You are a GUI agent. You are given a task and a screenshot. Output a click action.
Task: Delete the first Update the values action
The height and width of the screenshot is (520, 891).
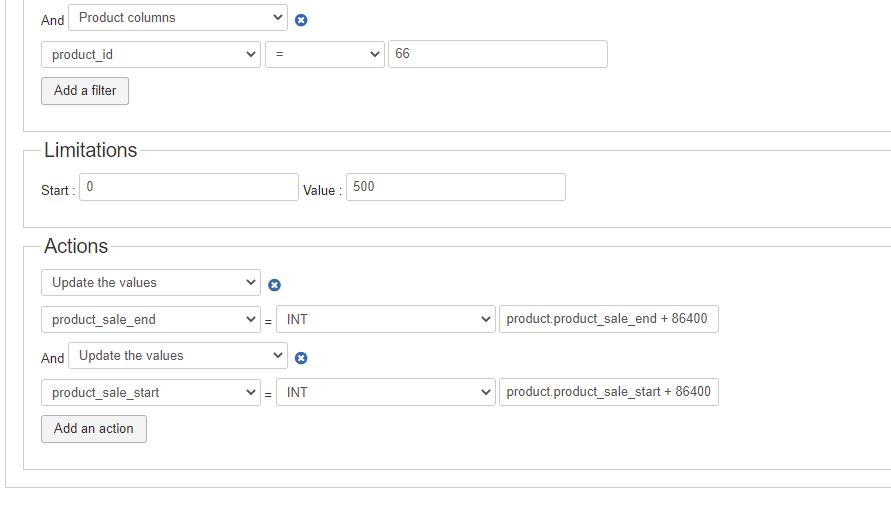coord(275,285)
